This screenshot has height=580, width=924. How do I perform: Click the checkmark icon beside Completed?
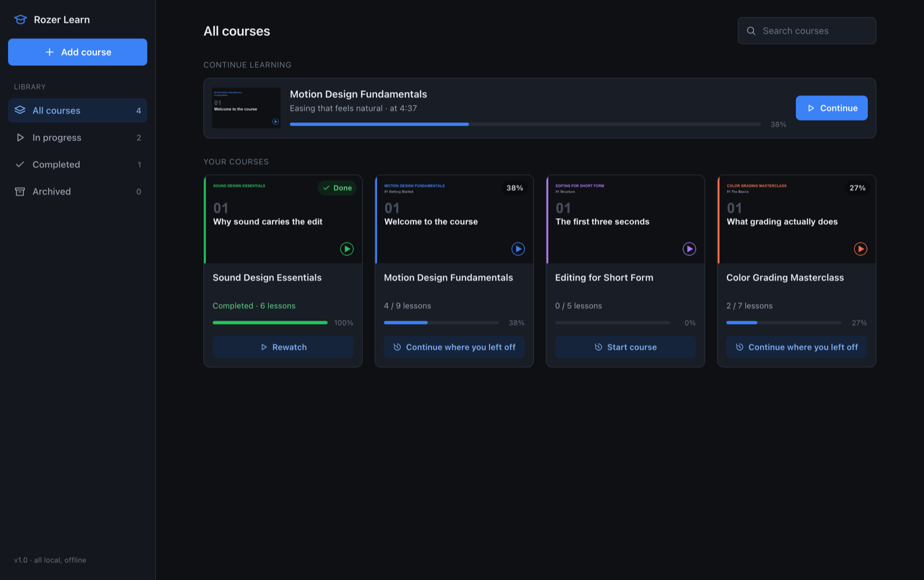pos(20,164)
